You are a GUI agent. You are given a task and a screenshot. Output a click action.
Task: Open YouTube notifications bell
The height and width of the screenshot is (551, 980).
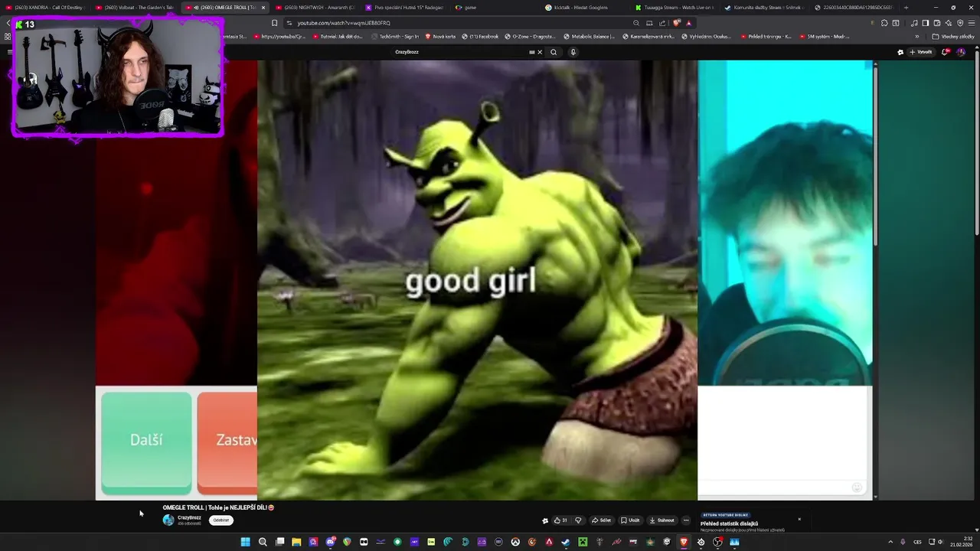946,52
